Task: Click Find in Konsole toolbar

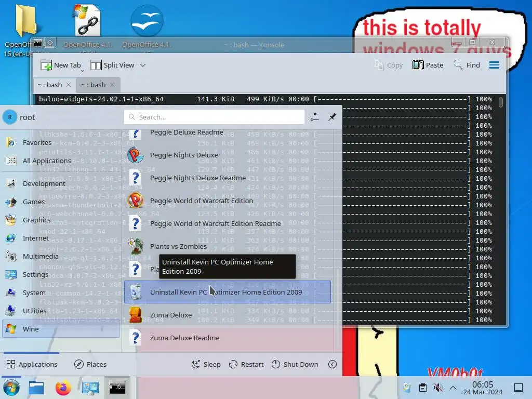Action: click(467, 65)
